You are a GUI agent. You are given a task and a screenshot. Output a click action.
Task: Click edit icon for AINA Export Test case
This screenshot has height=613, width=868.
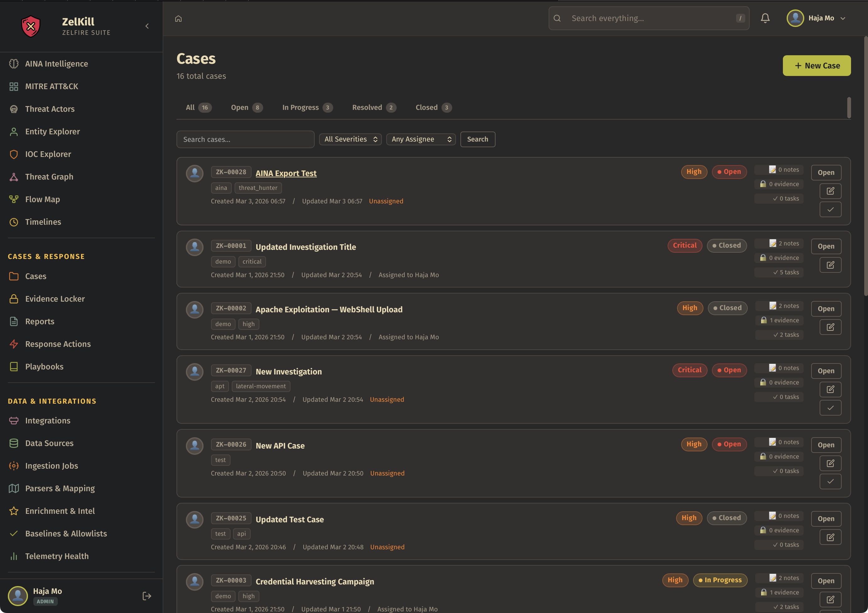(x=830, y=191)
